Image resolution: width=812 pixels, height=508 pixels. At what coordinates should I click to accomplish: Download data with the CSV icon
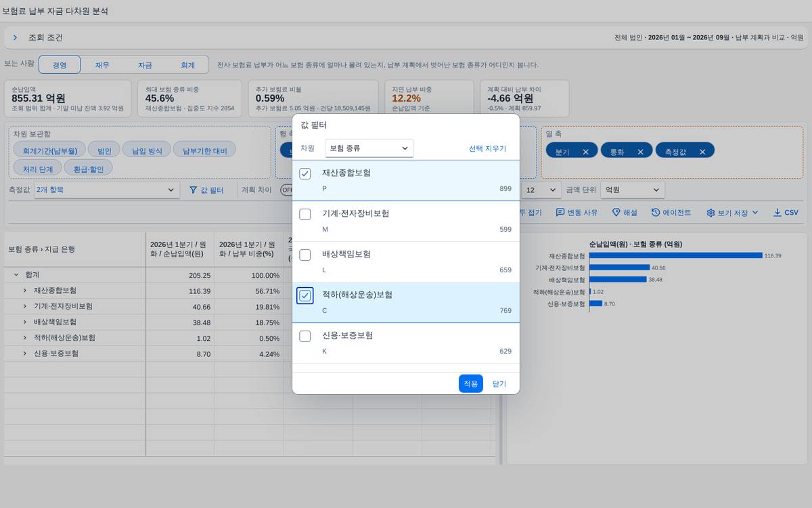(x=777, y=213)
